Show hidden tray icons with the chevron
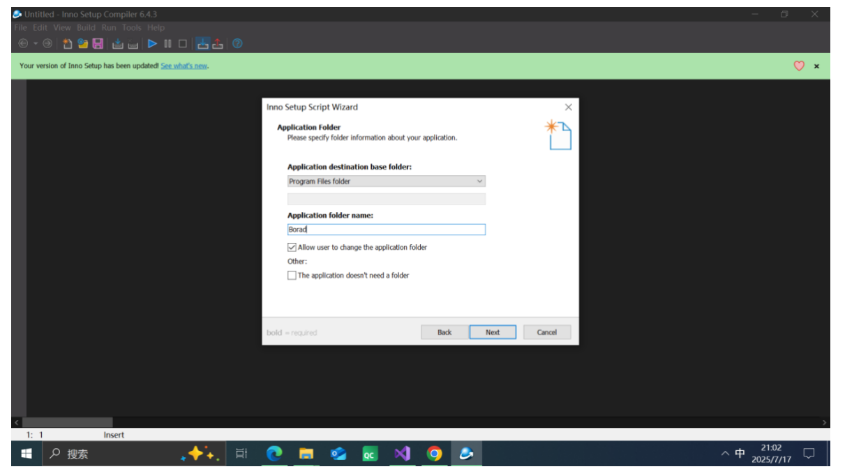 tap(725, 454)
